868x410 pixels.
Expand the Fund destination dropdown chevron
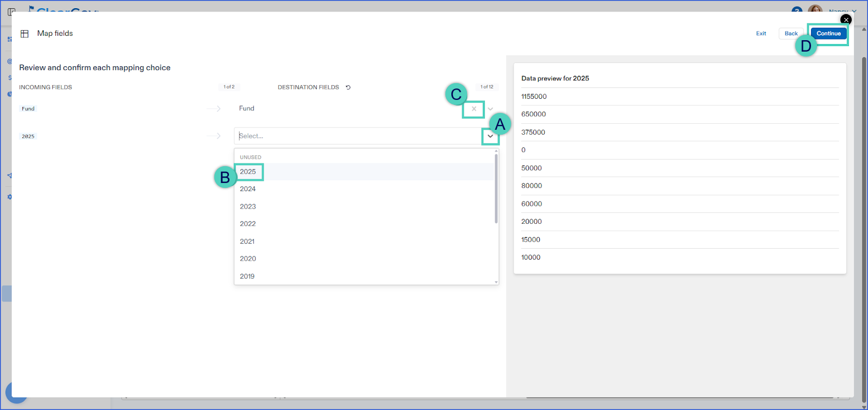(490, 109)
